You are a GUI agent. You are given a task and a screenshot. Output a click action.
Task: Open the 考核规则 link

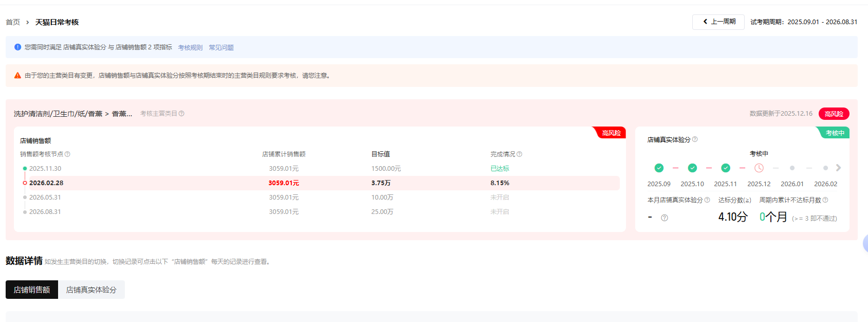190,47
